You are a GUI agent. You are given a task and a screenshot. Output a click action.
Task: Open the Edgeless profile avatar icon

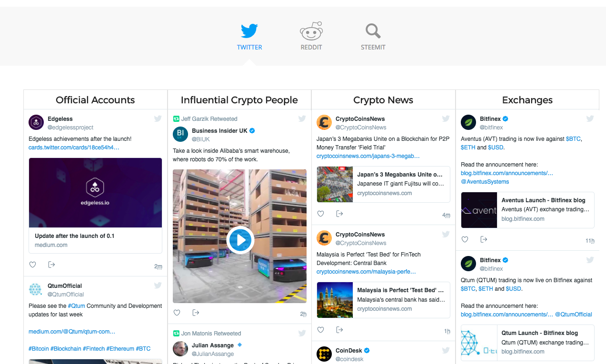[x=36, y=122]
